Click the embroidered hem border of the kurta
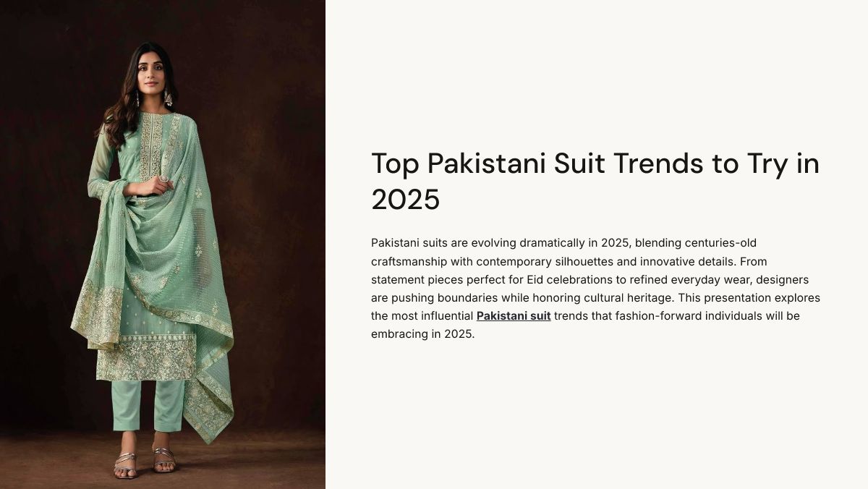Screen dimensions: 868x489 [147, 358]
